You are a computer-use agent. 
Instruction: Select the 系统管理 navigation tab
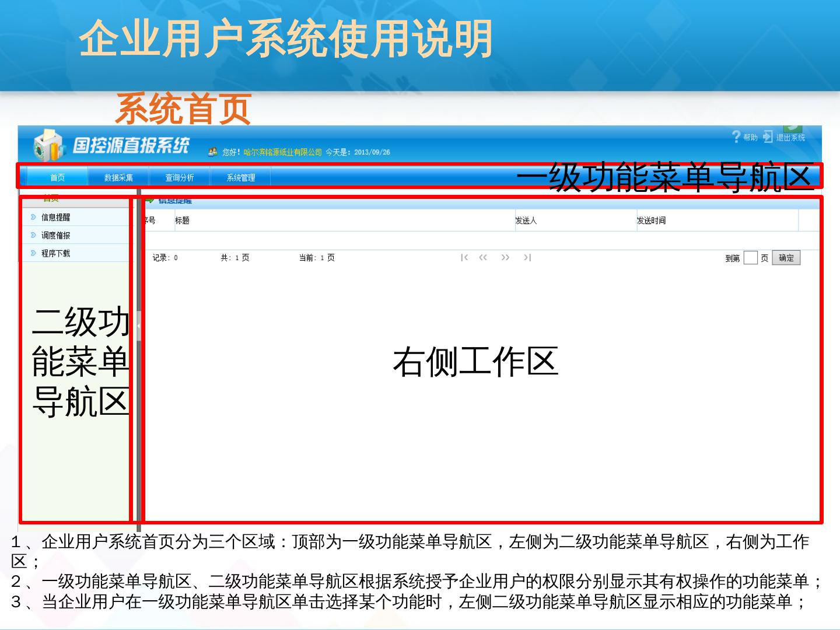240,177
